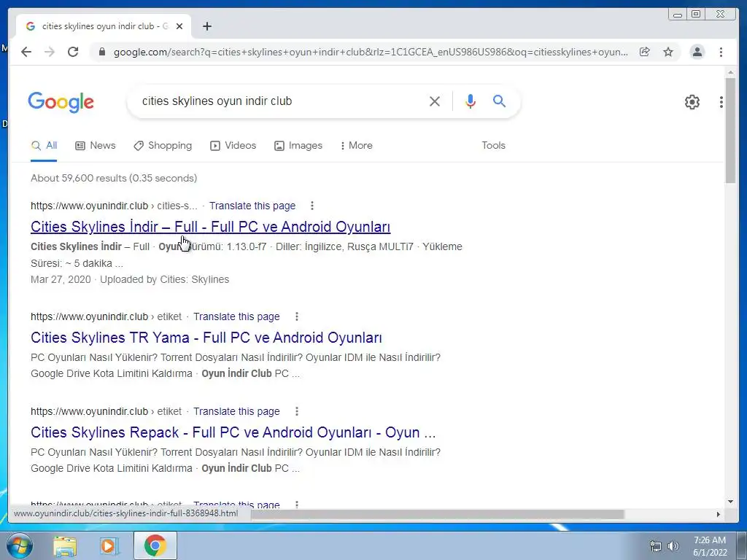Image resolution: width=747 pixels, height=560 pixels.
Task: Open Chrome's three-dot menu
Action: [x=721, y=52]
